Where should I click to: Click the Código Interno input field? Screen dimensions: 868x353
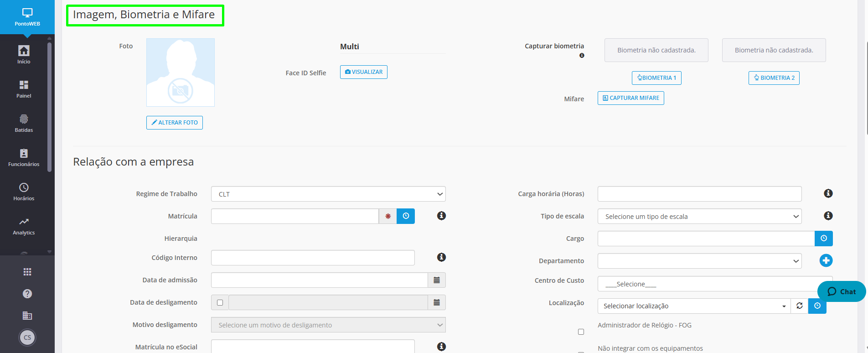pos(313,258)
